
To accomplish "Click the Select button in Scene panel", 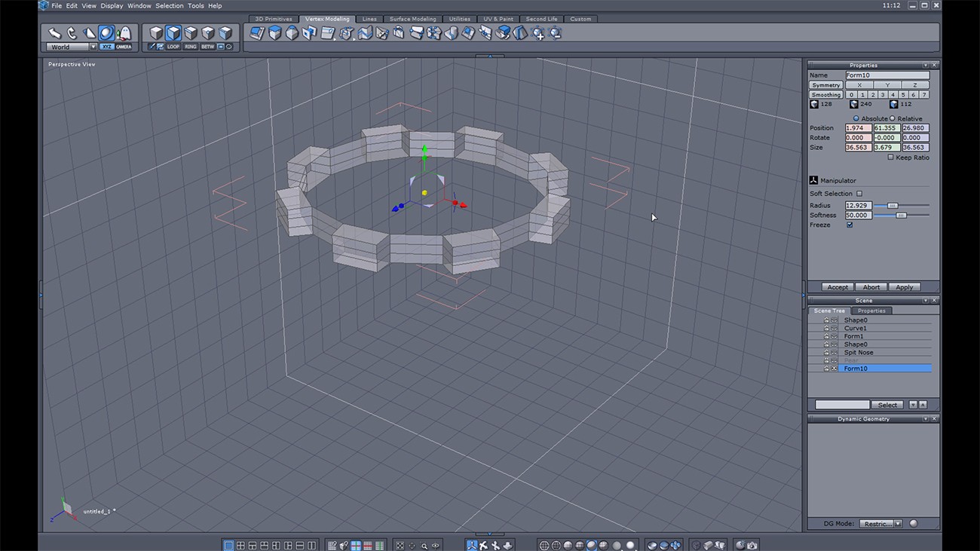I will coord(887,405).
